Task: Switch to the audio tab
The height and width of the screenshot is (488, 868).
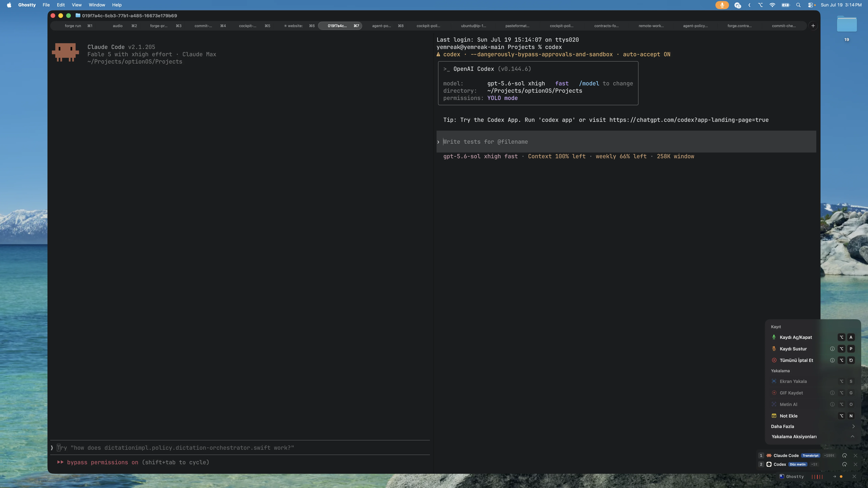Action: point(118,26)
